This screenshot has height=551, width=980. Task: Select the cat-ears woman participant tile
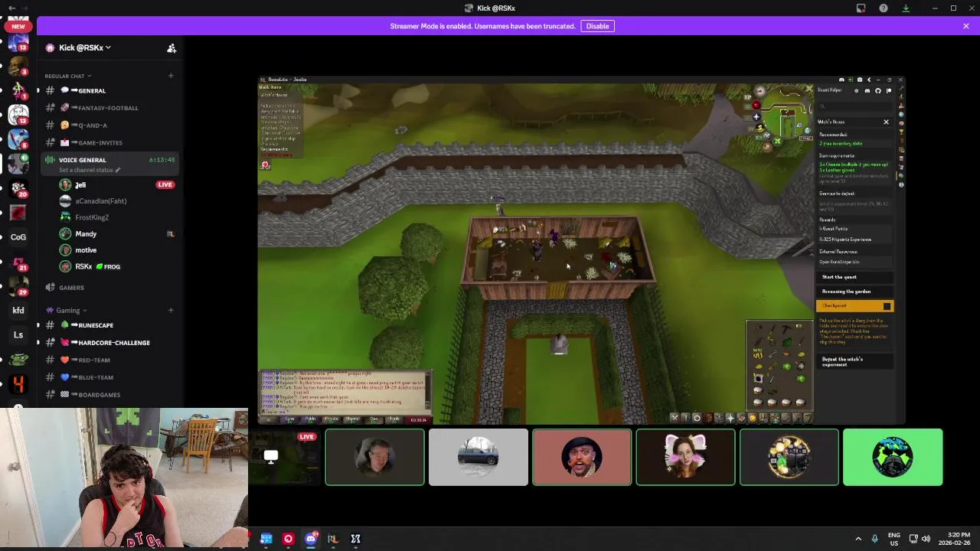coord(685,457)
